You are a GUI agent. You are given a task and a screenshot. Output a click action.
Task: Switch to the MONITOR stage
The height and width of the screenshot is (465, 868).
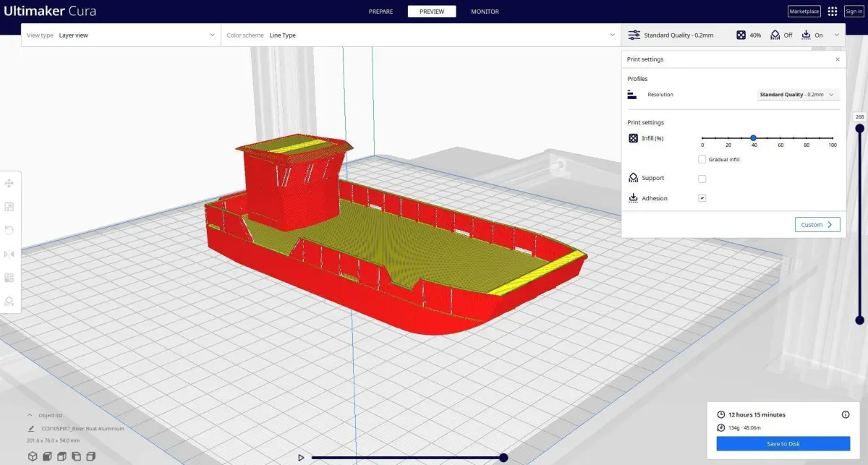[x=485, y=12]
